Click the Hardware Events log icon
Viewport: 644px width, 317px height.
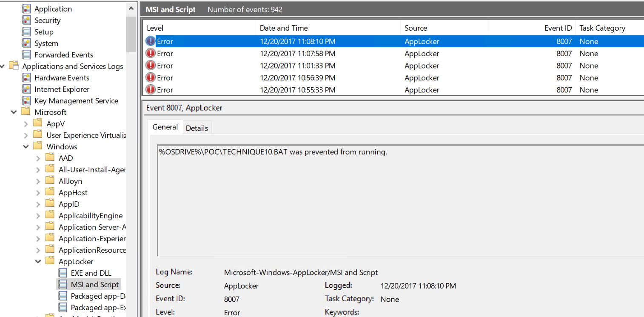click(x=26, y=78)
